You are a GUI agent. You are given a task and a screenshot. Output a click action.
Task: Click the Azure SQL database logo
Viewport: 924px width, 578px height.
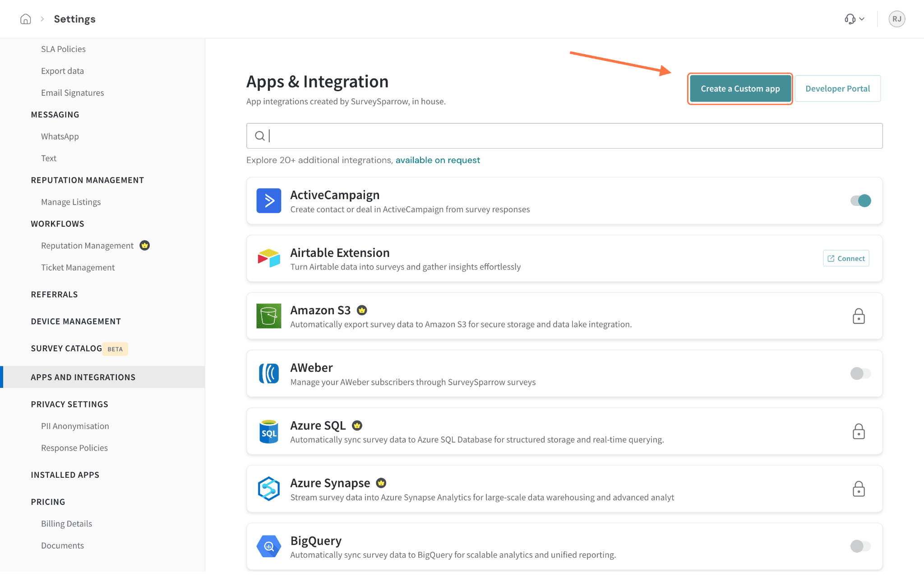269,431
